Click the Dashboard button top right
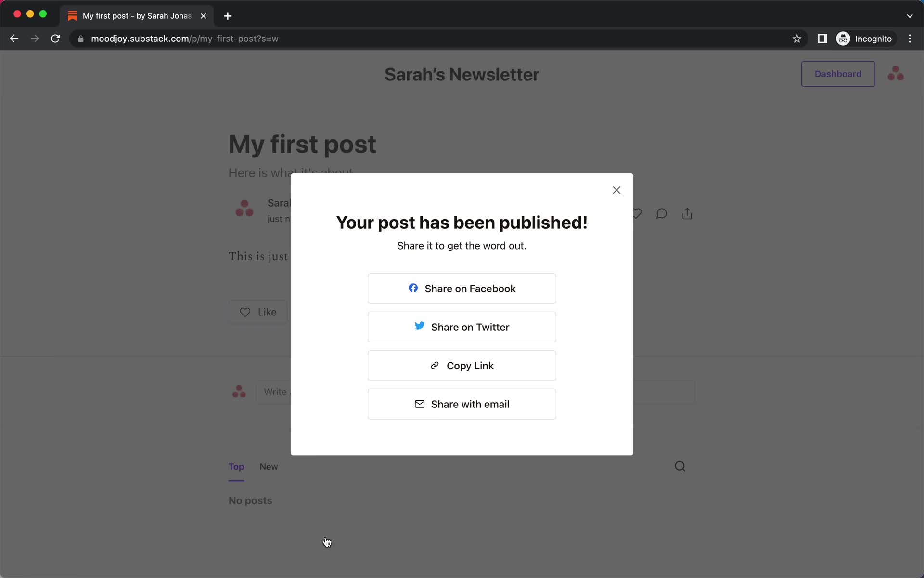The height and width of the screenshot is (578, 924). pos(837,74)
